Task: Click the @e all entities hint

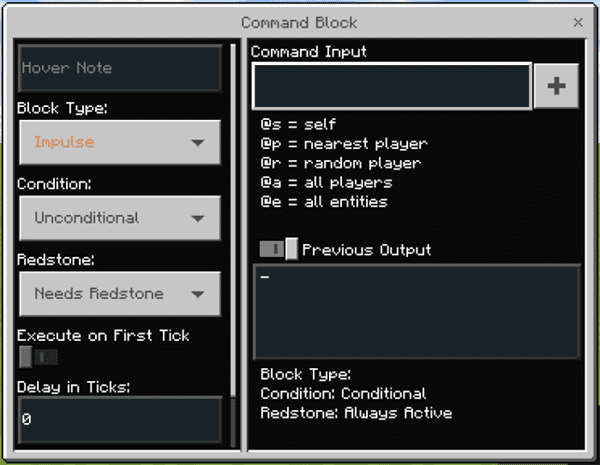Action: click(x=324, y=202)
